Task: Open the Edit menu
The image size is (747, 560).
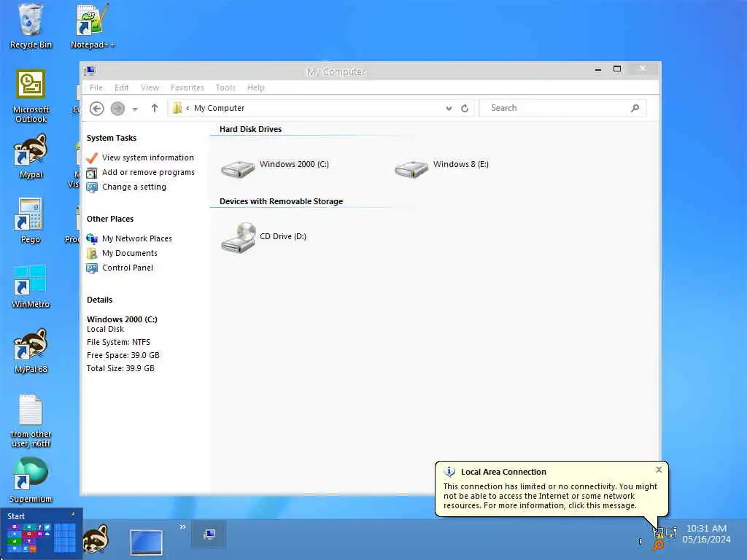Action: coord(122,87)
